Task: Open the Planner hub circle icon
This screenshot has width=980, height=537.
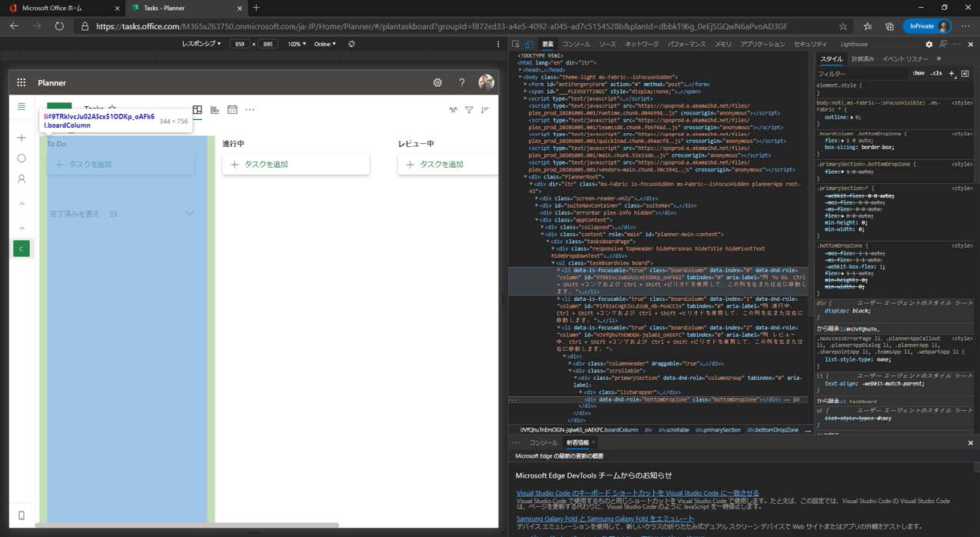Action: pyautogui.click(x=22, y=158)
